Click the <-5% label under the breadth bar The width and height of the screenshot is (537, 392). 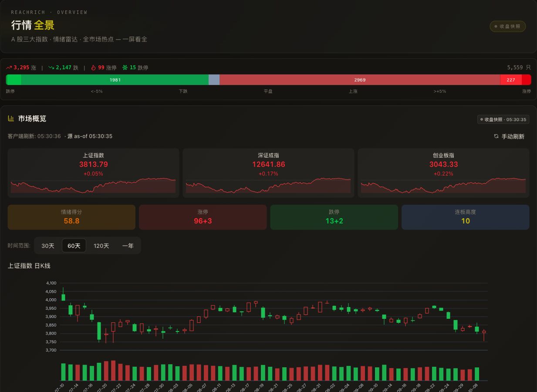tap(97, 91)
